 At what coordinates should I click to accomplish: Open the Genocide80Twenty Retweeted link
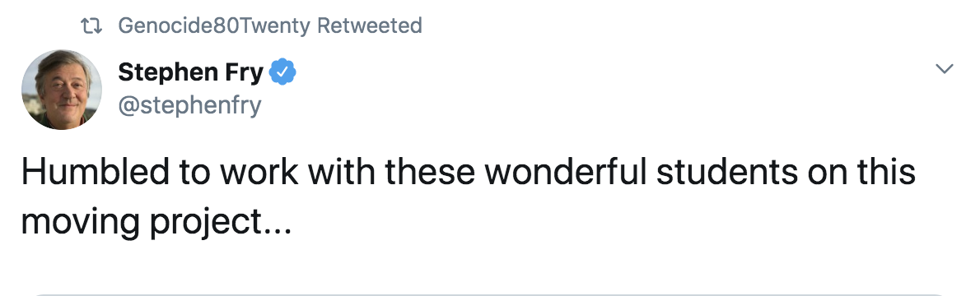(x=270, y=25)
